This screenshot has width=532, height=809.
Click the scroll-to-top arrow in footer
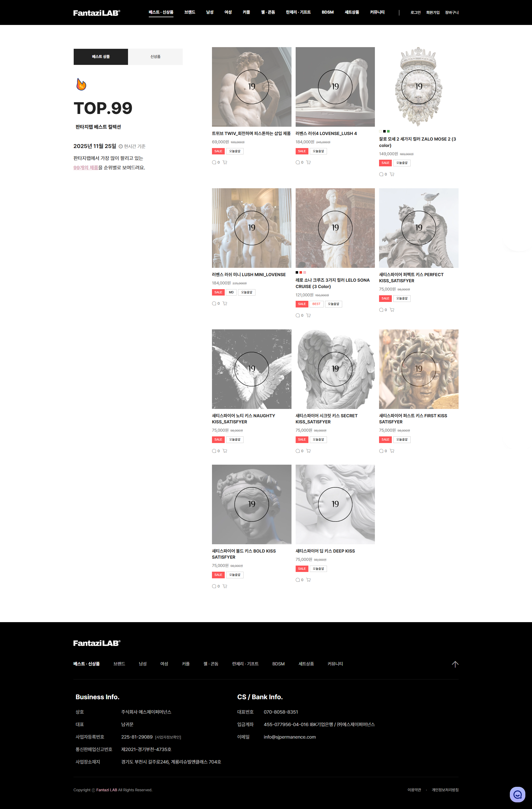(455, 664)
